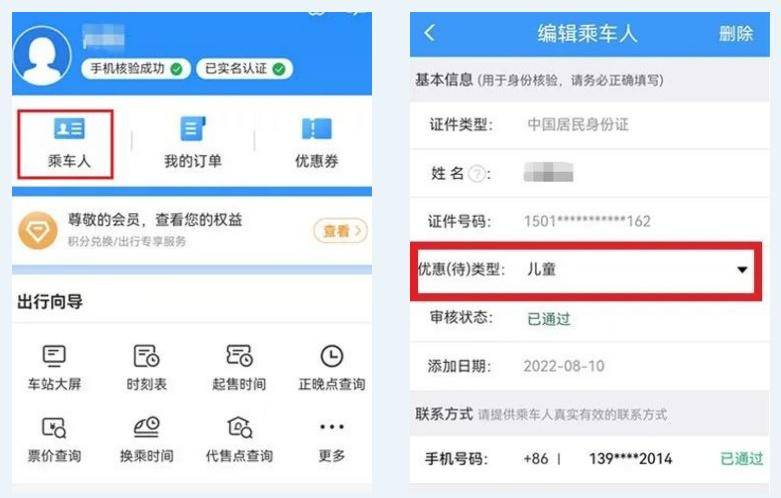Open 换乘时间 transfer time icon
The width and height of the screenshot is (781, 498).
146,427
